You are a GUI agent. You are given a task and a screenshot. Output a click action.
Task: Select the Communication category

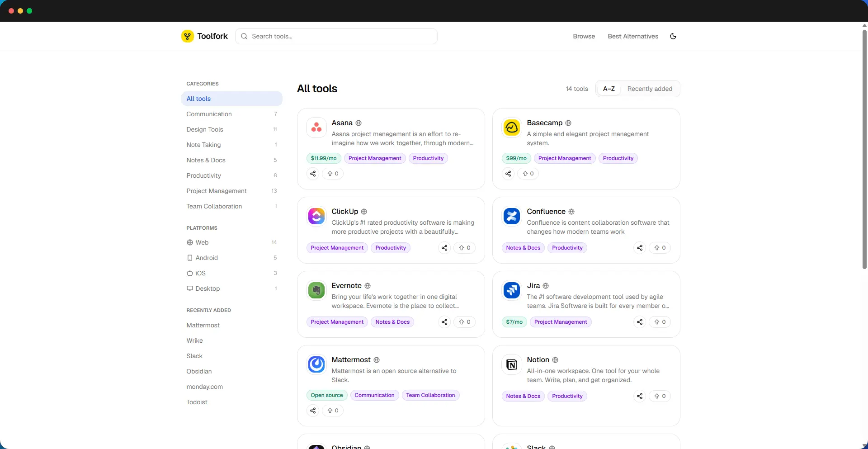[232, 114]
